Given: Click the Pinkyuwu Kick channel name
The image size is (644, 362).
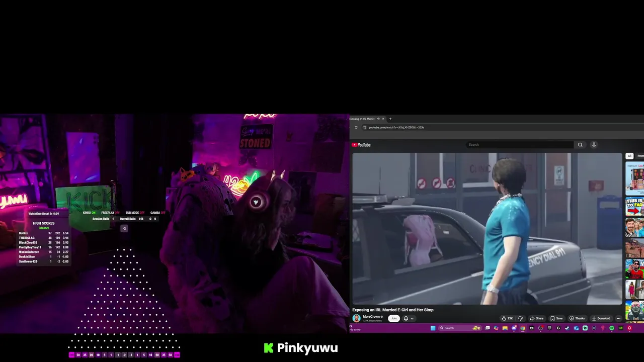Looking at the screenshot, I should tap(307, 348).
